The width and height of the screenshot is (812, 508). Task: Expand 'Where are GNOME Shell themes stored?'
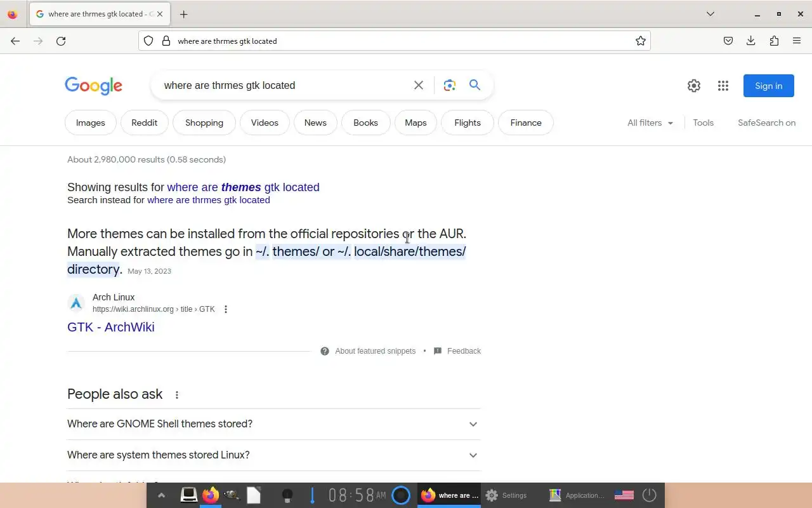[x=274, y=424]
